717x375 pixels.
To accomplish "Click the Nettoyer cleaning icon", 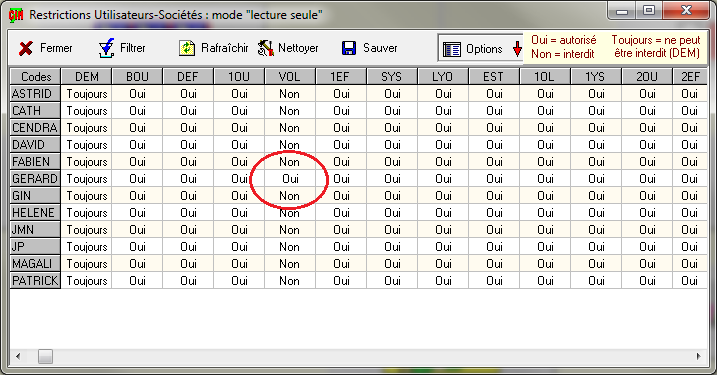I will click(265, 48).
